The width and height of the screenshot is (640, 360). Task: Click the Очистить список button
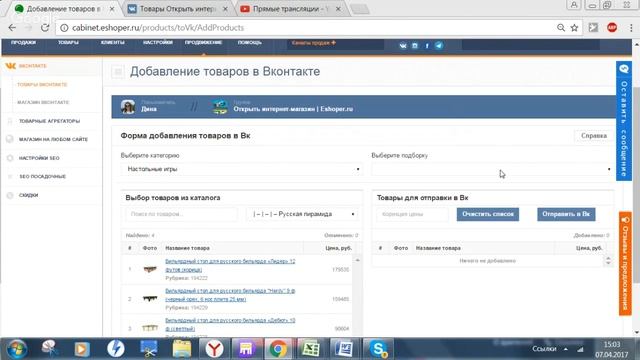tap(488, 214)
